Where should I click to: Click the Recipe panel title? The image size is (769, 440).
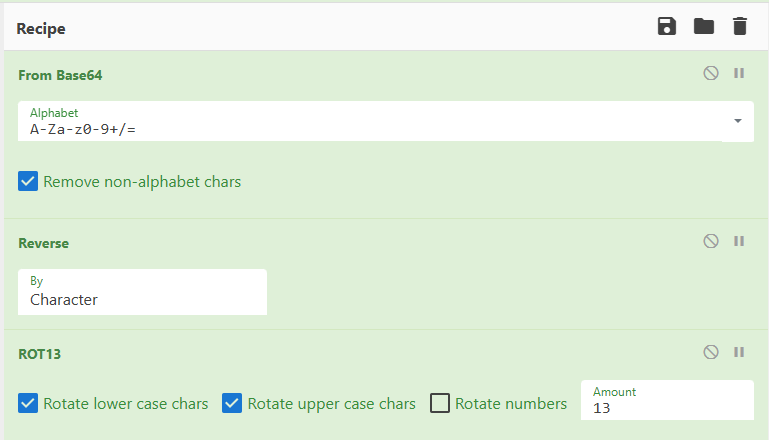pyautogui.click(x=41, y=29)
